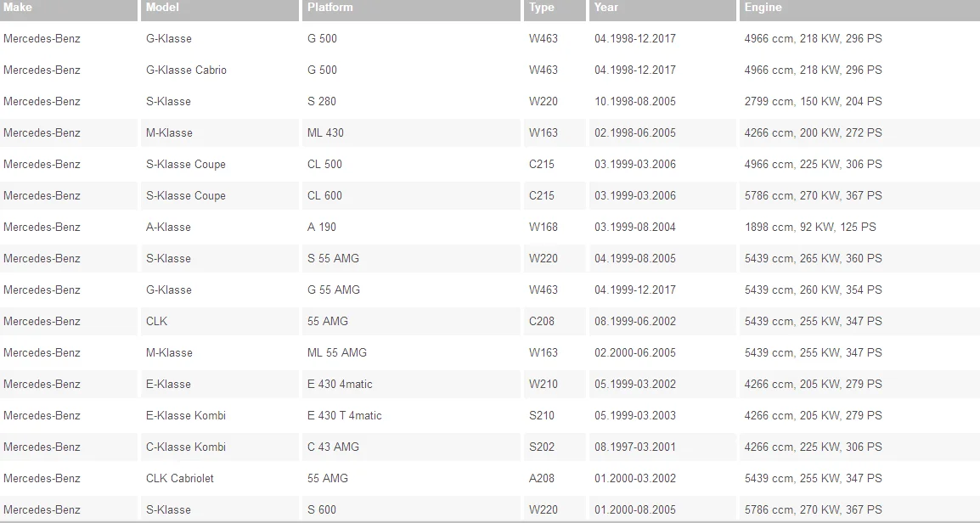Click the ML 430 platform cell

[x=411, y=132]
